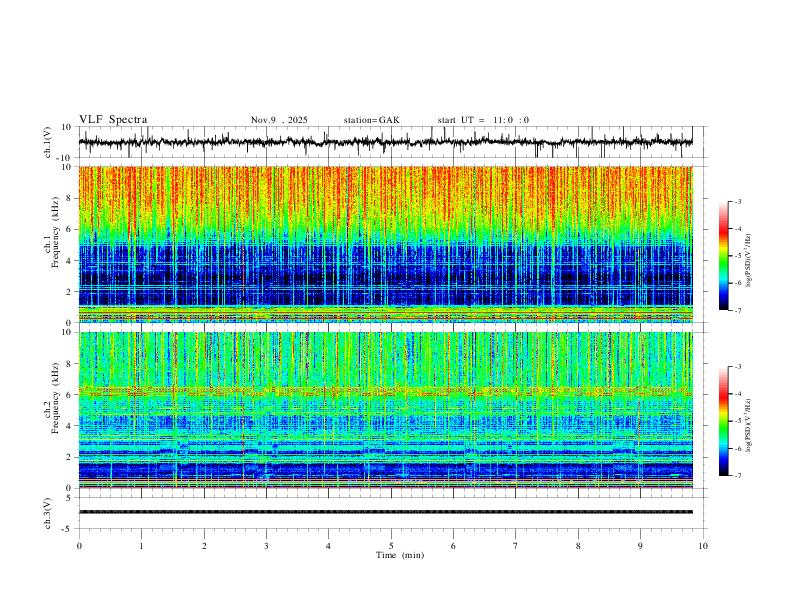Viewport: 792px width, 612px height.
Task: Click the "station=GAK" header label
Action: [x=371, y=120]
